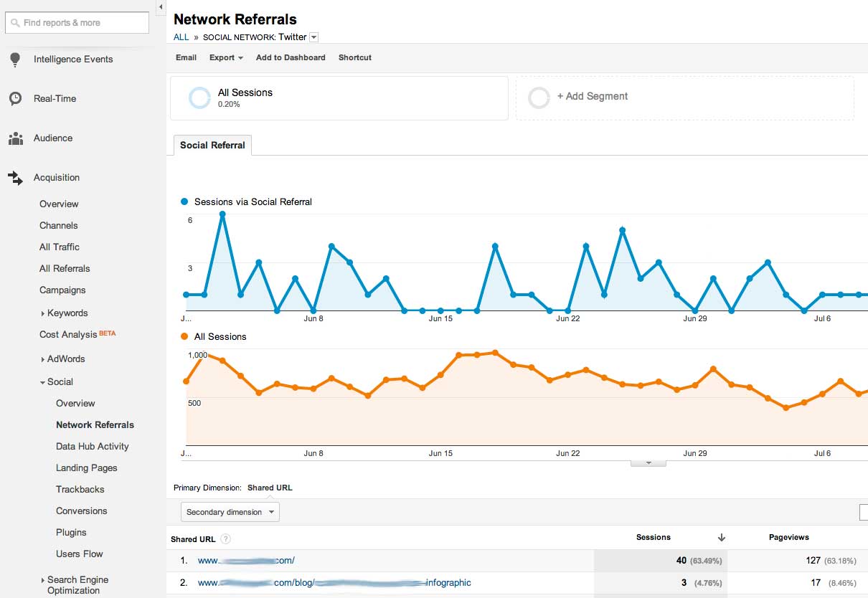Click the Find reports search field
868x598 pixels.
click(77, 23)
